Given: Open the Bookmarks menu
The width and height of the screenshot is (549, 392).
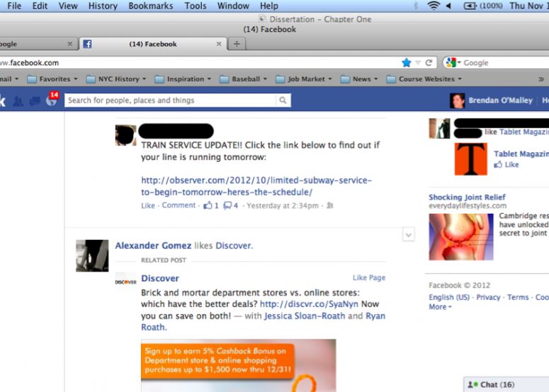Looking at the screenshot, I should 150,6.
